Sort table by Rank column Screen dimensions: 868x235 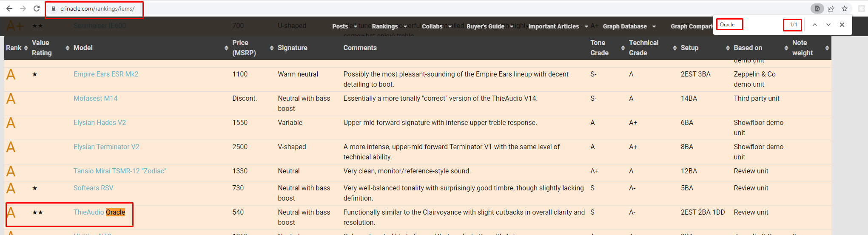click(17, 48)
